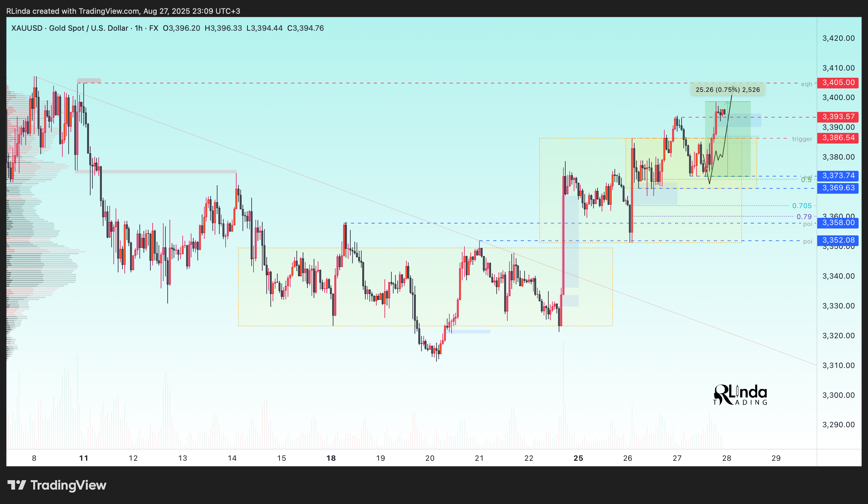868x504 pixels.
Task: Click date 19 on time axis
Action: click(x=381, y=458)
